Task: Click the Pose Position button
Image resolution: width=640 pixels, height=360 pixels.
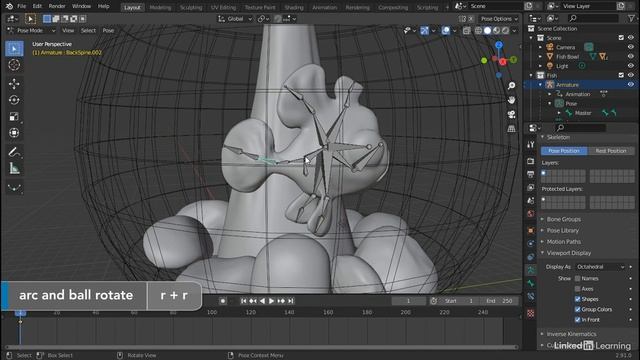Action: (x=564, y=151)
